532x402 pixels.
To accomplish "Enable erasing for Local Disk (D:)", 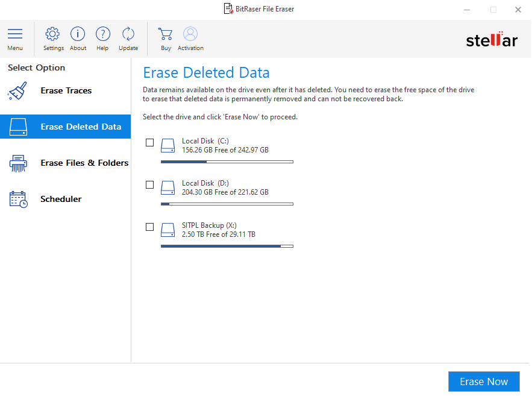I will 149,184.
